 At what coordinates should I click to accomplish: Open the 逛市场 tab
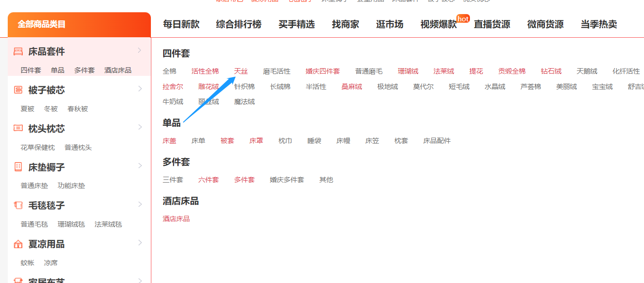(x=389, y=25)
